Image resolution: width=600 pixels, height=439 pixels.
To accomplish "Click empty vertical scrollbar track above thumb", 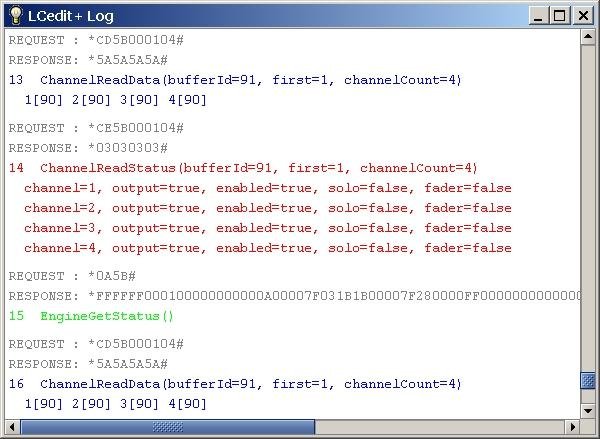I will pos(588,208).
